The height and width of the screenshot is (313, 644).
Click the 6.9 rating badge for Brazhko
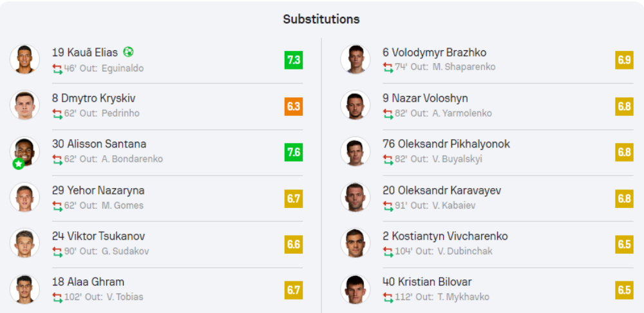coord(623,60)
